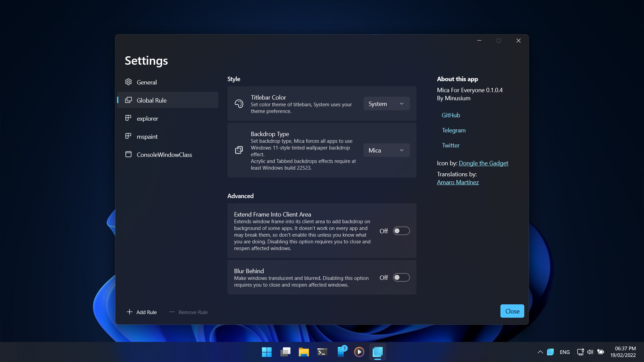
Task: Follow the Dongle the Gadget link
Action: tap(483, 163)
